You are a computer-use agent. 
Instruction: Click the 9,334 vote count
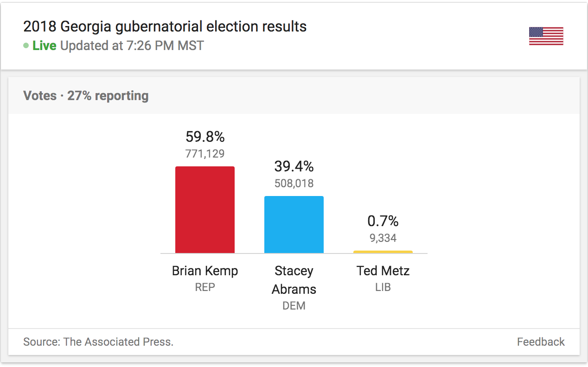(x=383, y=238)
